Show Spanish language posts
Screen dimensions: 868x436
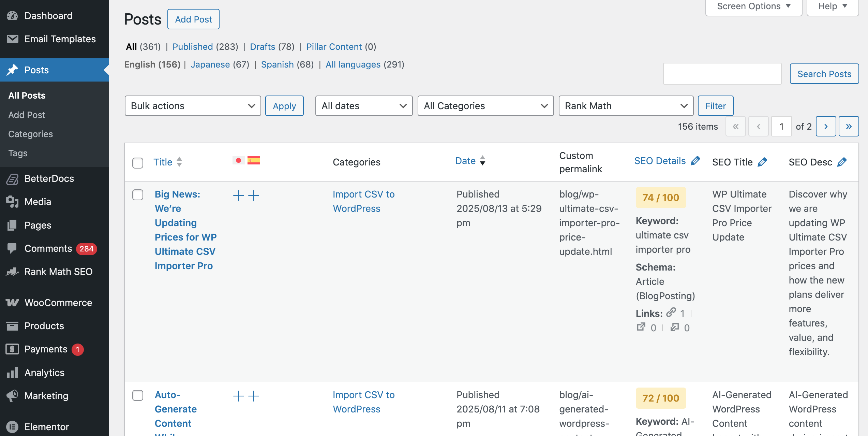[x=277, y=64]
